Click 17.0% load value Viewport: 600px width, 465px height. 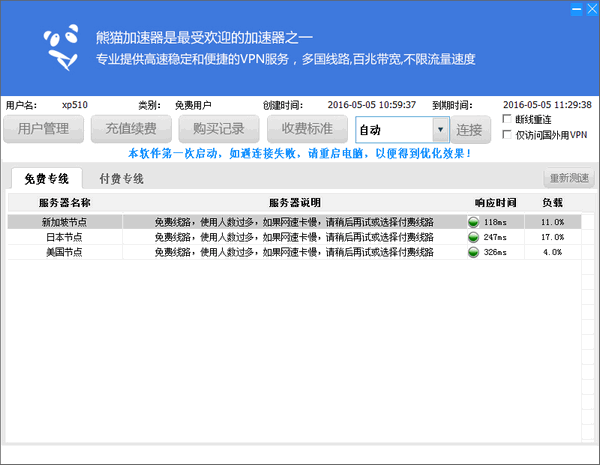tap(553, 237)
